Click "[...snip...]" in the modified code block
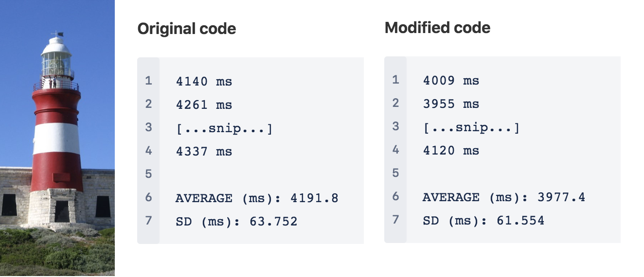Image resolution: width=644 pixels, height=277 pixels. 471,128
